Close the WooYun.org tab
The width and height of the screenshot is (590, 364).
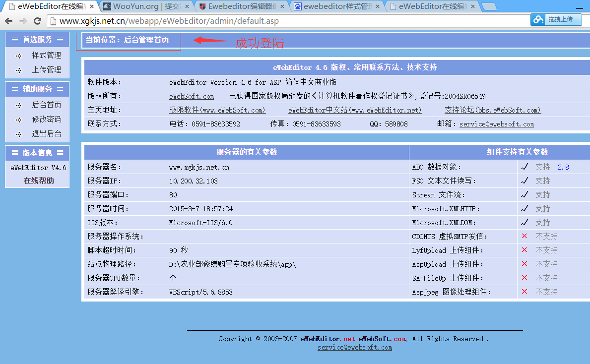(x=187, y=6)
